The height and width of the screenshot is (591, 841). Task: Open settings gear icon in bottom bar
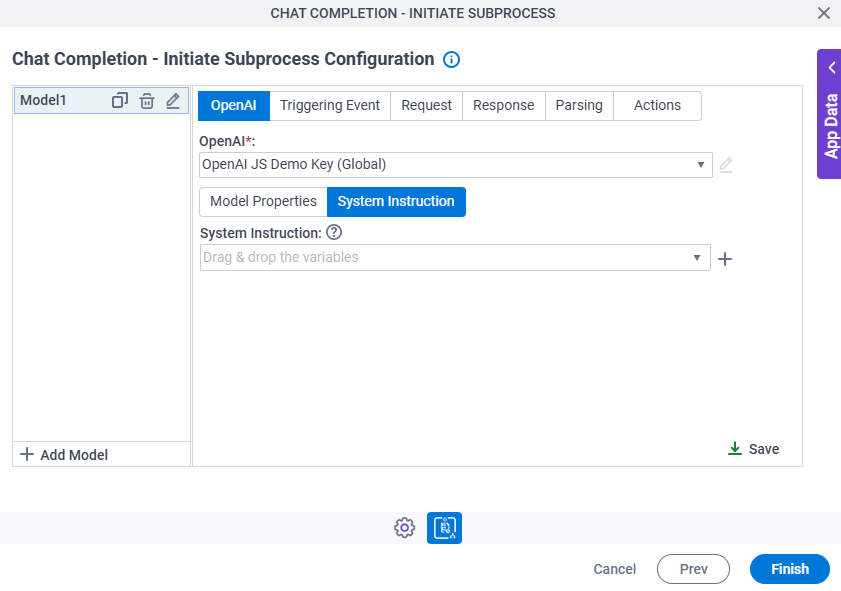[x=404, y=528]
